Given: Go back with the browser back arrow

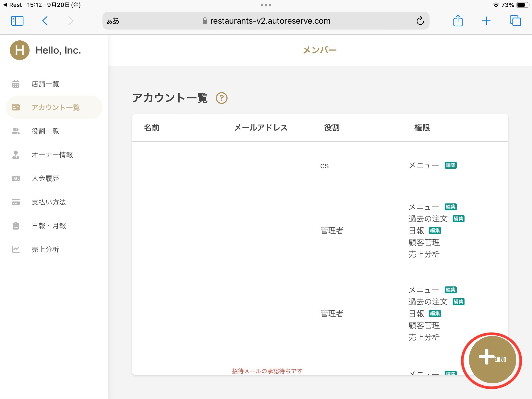Looking at the screenshot, I should coord(45,21).
